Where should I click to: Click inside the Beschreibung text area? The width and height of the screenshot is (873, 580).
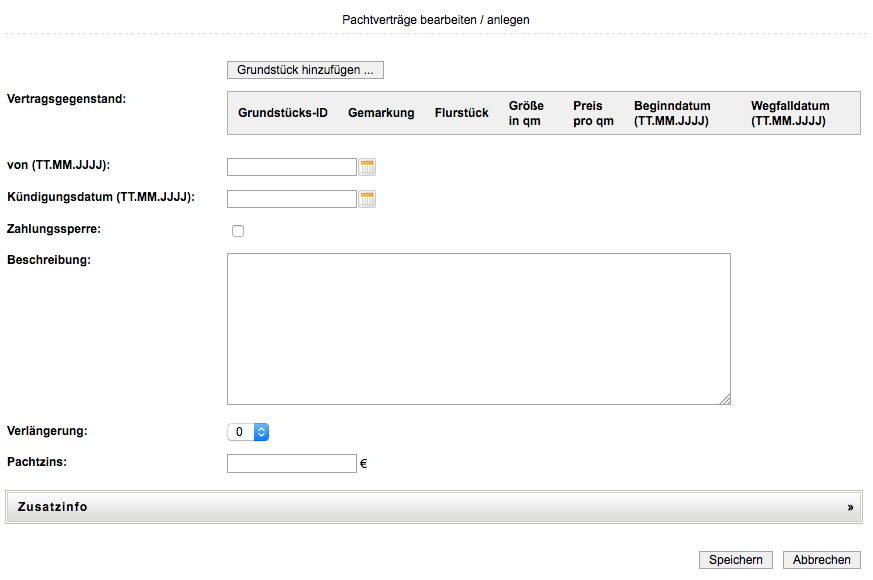click(478, 329)
